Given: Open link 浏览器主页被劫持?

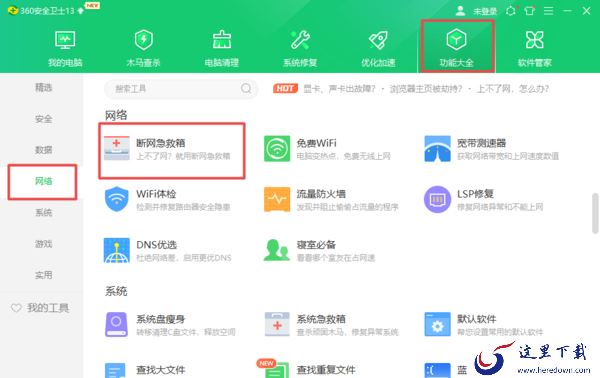Looking at the screenshot, I should [426, 89].
